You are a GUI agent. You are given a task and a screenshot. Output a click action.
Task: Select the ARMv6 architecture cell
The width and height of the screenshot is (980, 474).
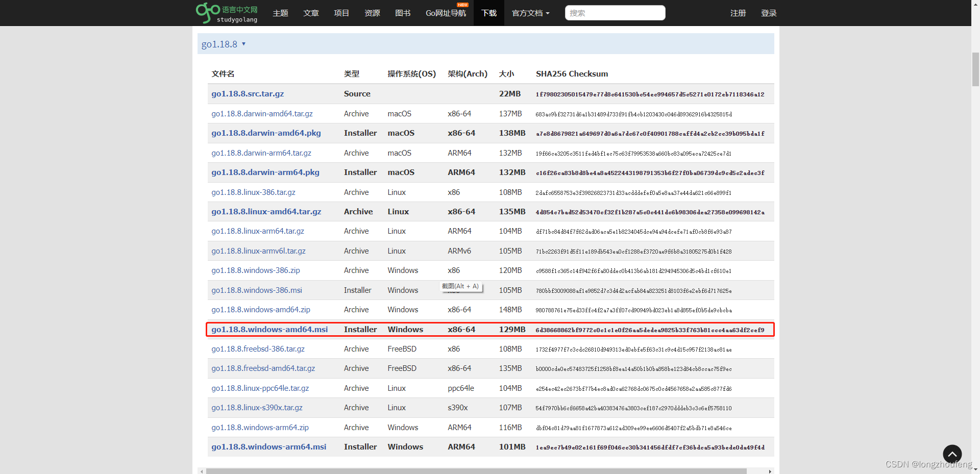coord(459,251)
